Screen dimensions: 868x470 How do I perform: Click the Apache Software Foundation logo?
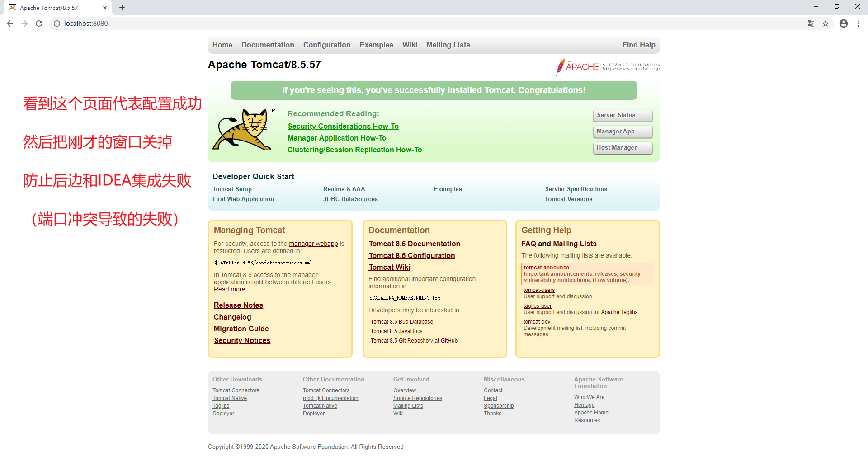click(608, 67)
